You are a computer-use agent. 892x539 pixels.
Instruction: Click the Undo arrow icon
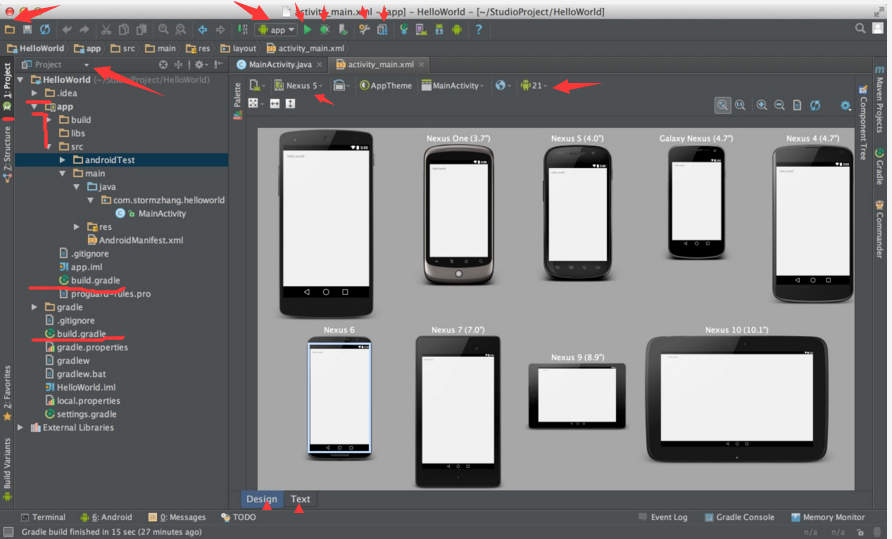[x=67, y=29]
